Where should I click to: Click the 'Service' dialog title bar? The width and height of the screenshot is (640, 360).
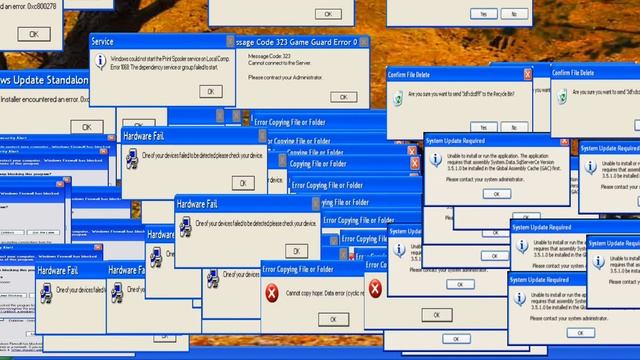click(162, 42)
